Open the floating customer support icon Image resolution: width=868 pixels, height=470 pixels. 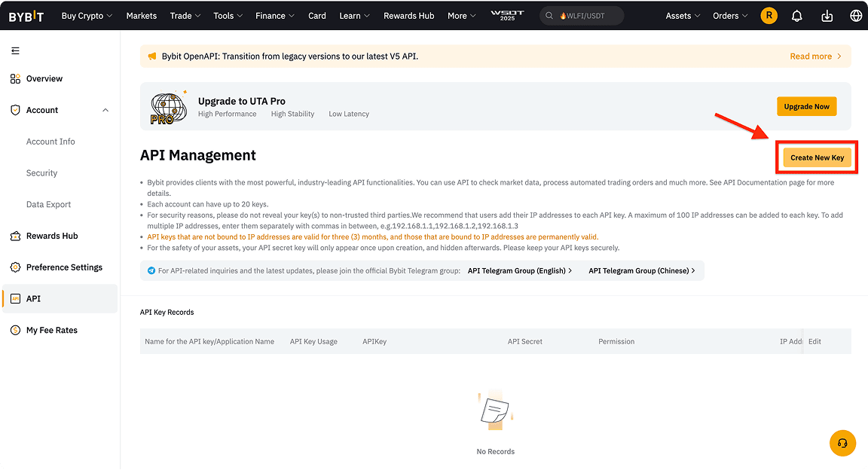click(x=842, y=443)
